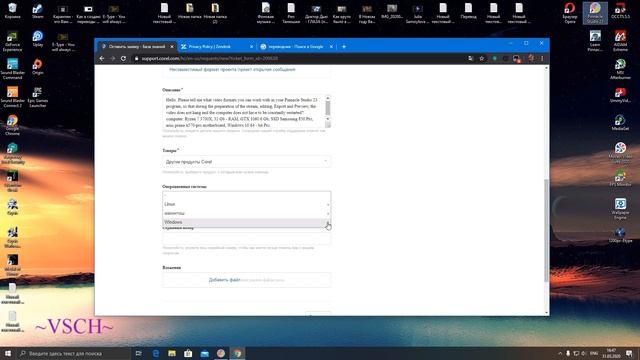Open Wallpaper Engine desktop shortcut
The width and height of the screenshot is (640, 360).
(x=620, y=209)
